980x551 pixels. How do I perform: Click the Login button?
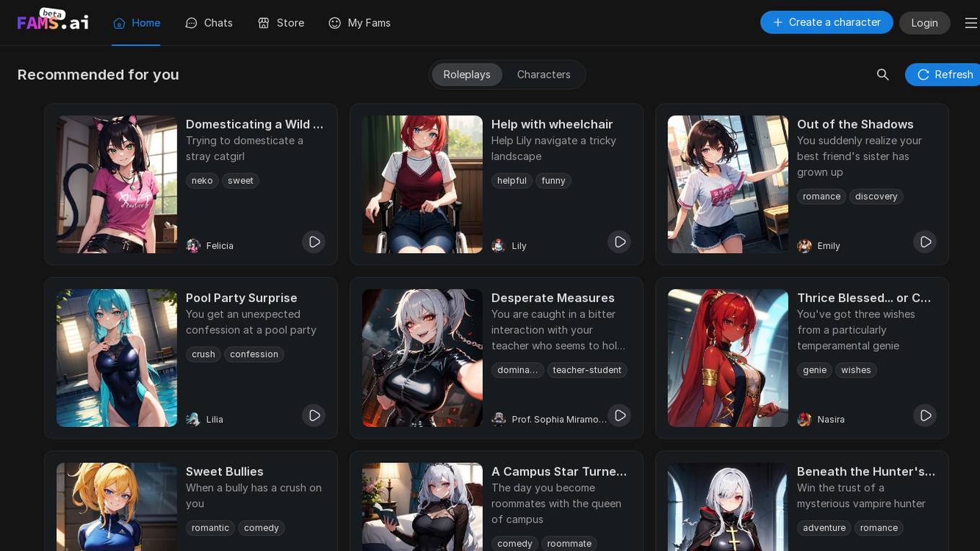(x=925, y=23)
